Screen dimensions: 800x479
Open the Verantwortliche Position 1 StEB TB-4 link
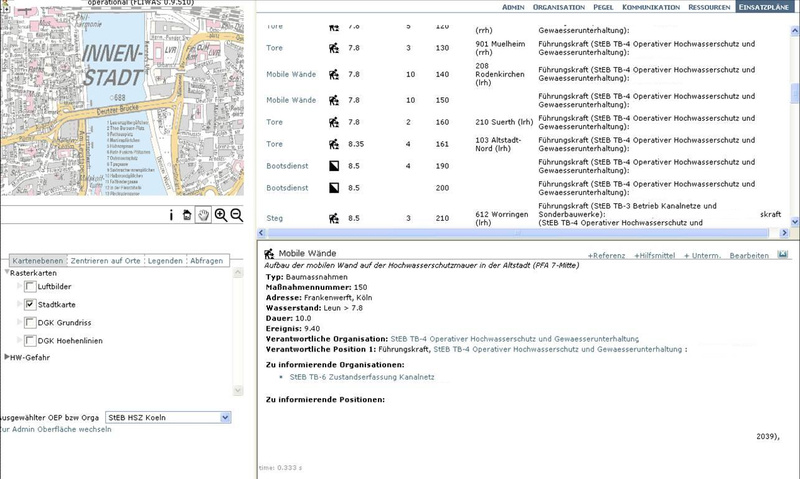[x=558, y=349]
